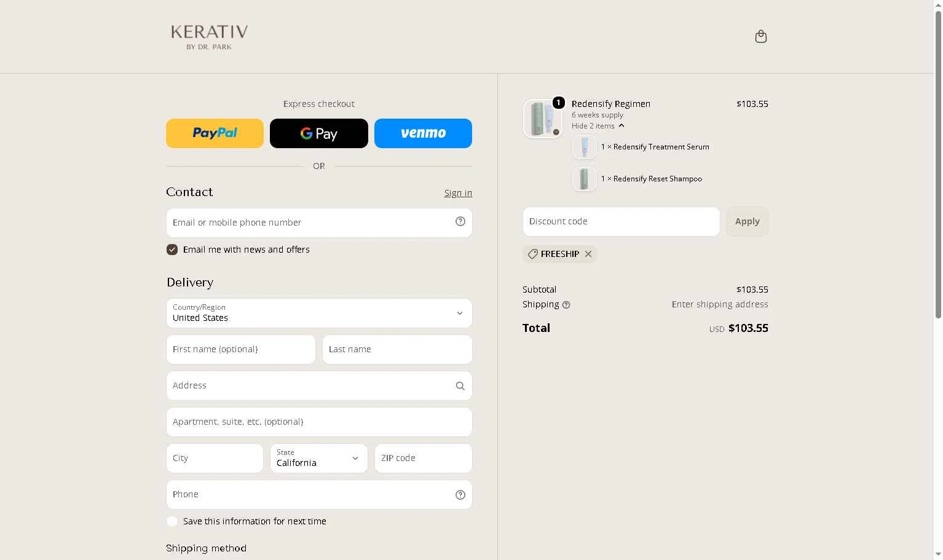Focus the Address input field
This screenshot has height=560, width=943.
tap(319, 386)
